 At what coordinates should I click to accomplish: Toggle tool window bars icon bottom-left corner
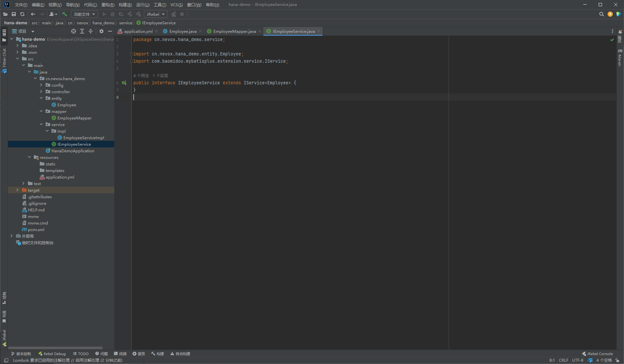coord(6,360)
